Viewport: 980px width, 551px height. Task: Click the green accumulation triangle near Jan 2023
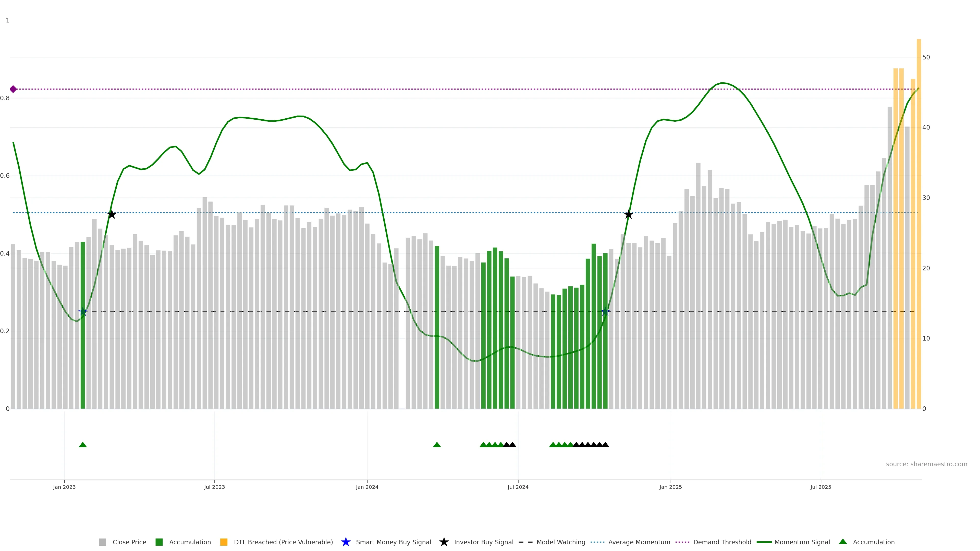click(82, 445)
